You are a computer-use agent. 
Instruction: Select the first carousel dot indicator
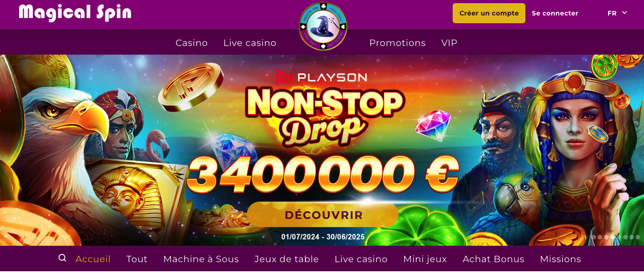(x=594, y=237)
